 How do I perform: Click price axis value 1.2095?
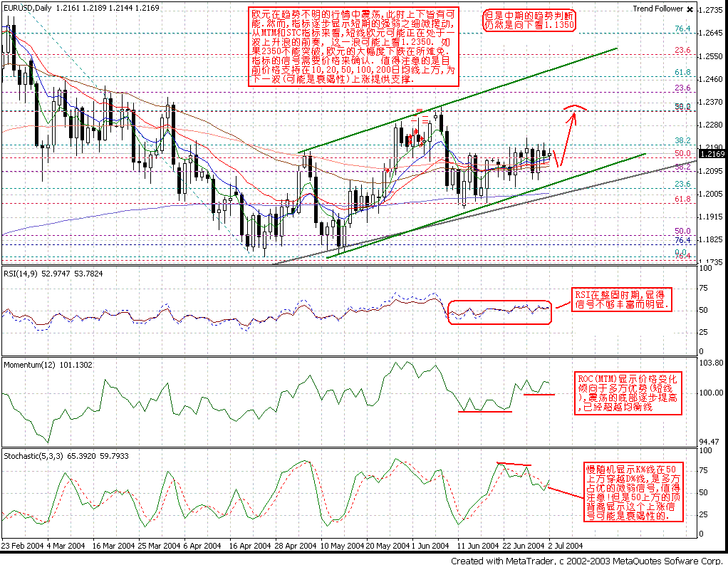711,171
